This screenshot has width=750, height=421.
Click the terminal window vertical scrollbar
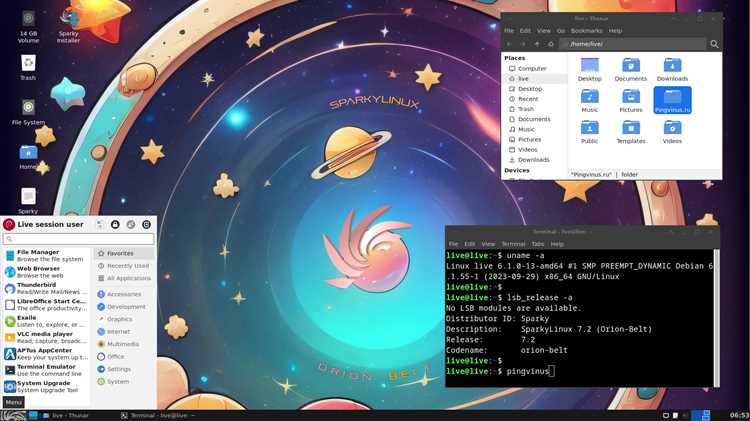tap(717, 318)
